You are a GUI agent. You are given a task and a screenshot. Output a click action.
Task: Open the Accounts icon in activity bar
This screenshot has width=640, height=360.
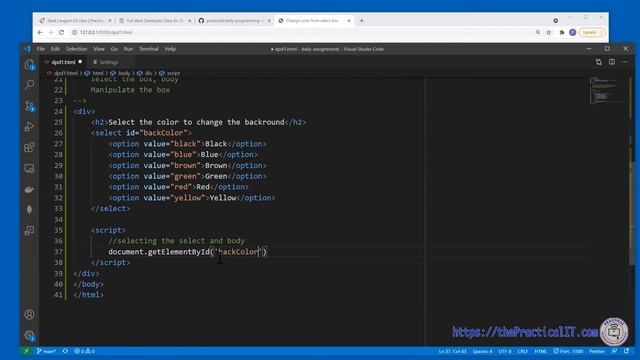[x=29, y=314]
